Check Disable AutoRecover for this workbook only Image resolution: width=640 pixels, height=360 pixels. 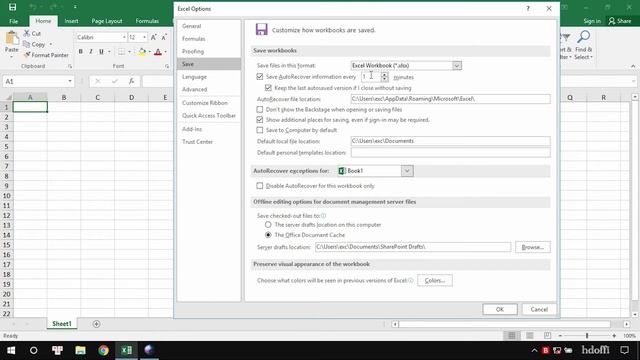(x=260, y=186)
